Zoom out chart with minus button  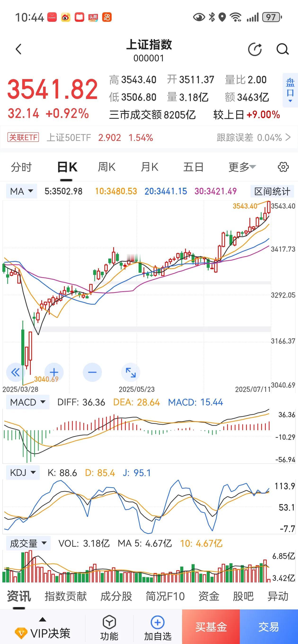[92, 372]
